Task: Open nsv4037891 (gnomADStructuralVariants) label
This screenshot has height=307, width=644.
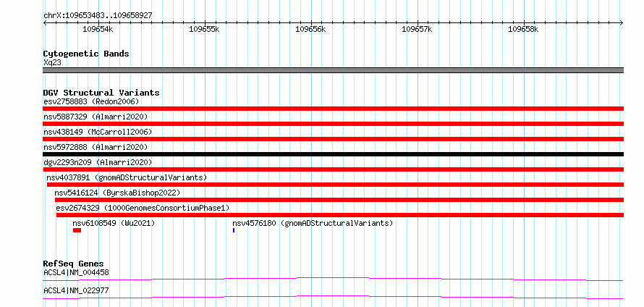Action: tap(127, 177)
